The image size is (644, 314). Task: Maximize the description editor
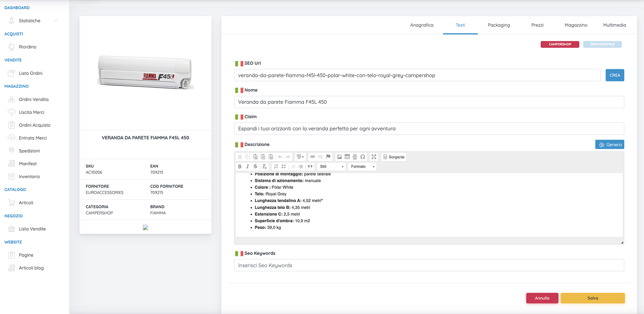tap(374, 157)
